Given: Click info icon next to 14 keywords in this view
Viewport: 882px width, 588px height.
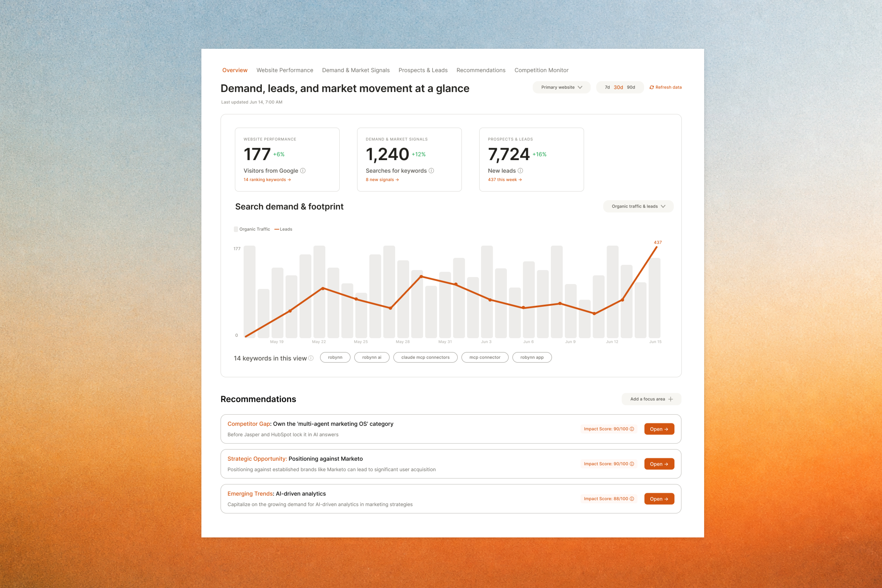Looking at the screenshot, I should tap(311, 358).
